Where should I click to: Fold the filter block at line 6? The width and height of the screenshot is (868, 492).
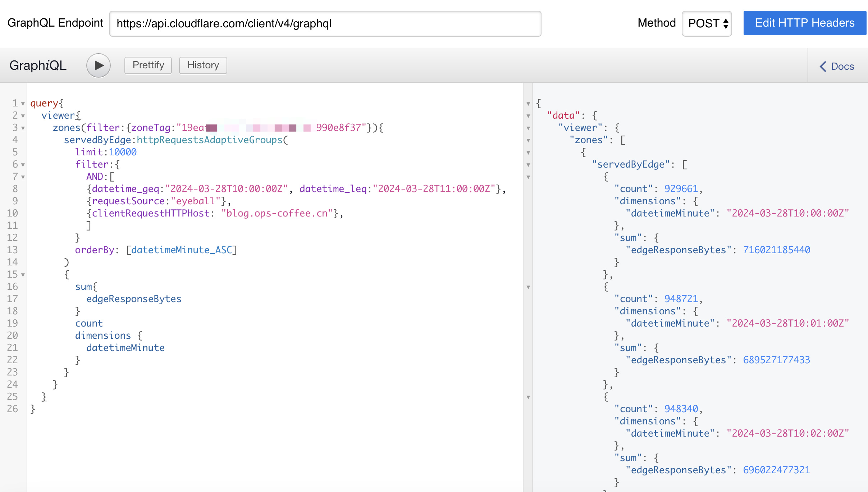(23, 165)
